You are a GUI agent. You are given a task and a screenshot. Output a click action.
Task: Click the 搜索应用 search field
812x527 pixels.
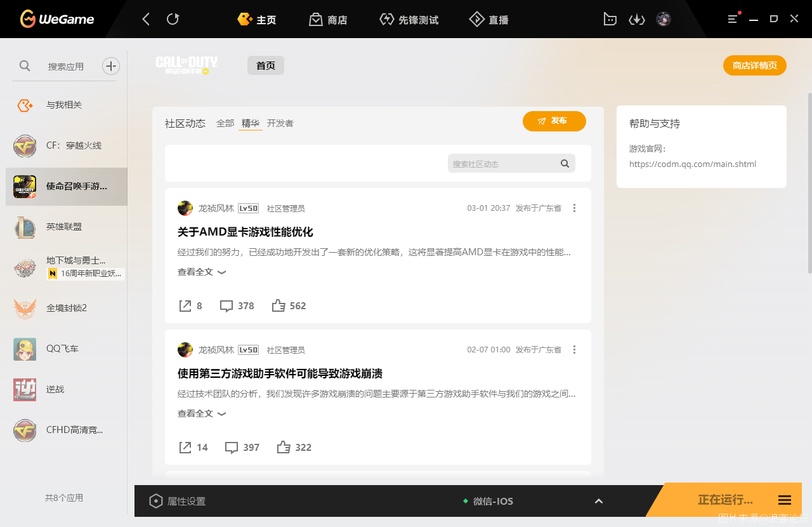pyautogui.click(x=65, y=66)
